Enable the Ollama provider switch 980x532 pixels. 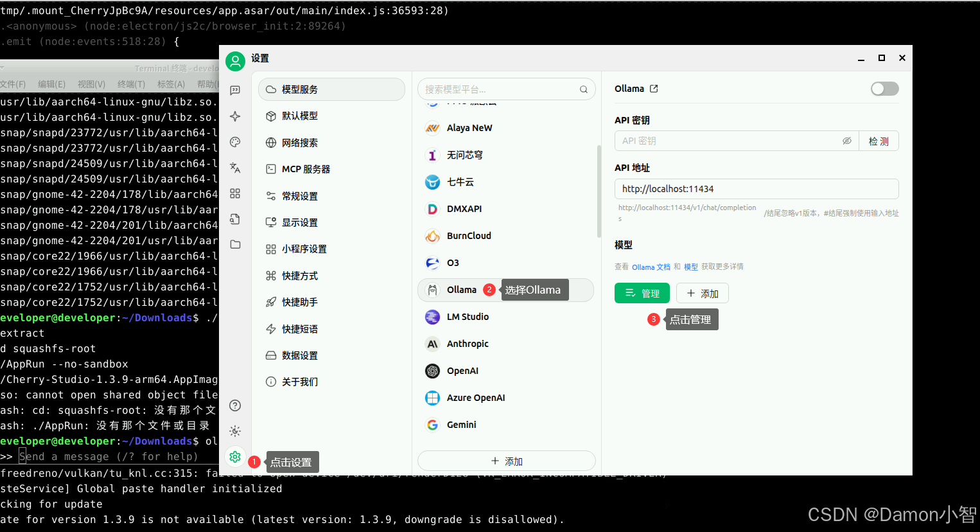tap(884, 89)
